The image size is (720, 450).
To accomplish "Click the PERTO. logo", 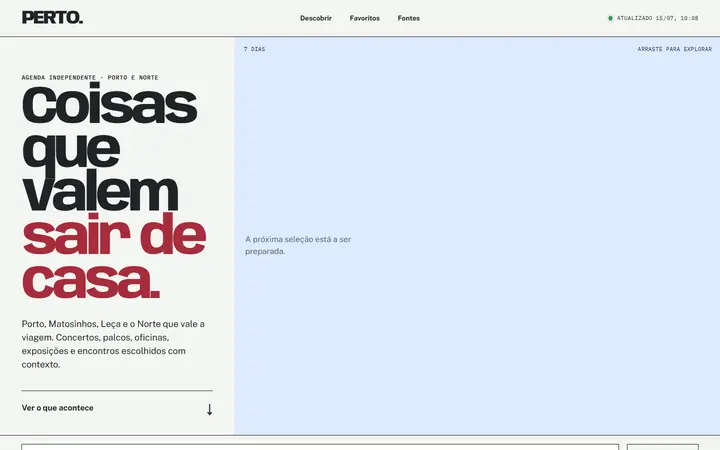I will (x=52, y=18).
